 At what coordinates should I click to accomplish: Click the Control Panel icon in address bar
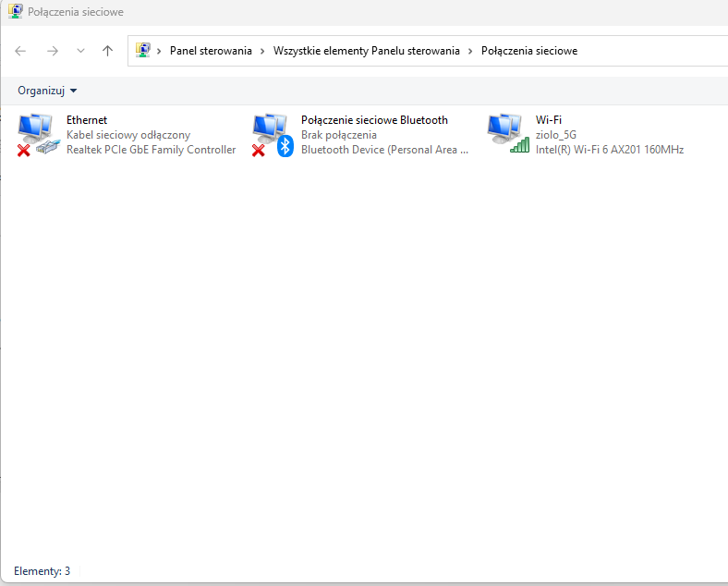[x=143, y=51]
